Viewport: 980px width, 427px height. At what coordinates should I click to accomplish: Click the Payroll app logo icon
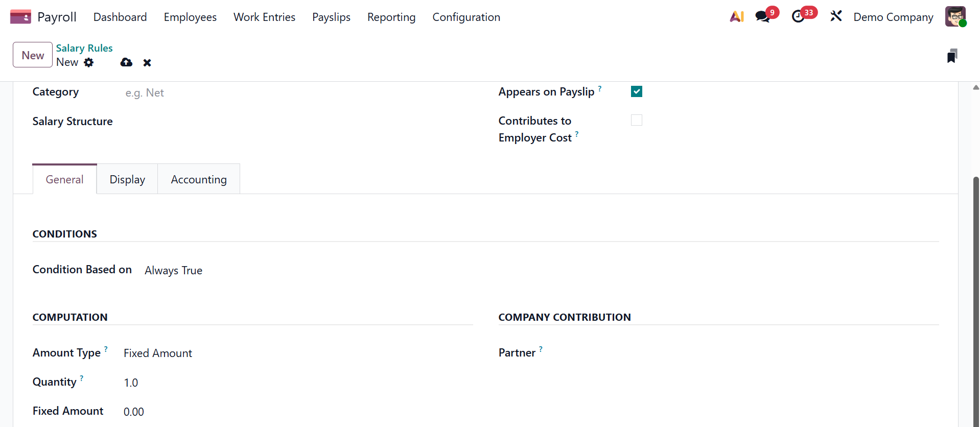(20, 17)
